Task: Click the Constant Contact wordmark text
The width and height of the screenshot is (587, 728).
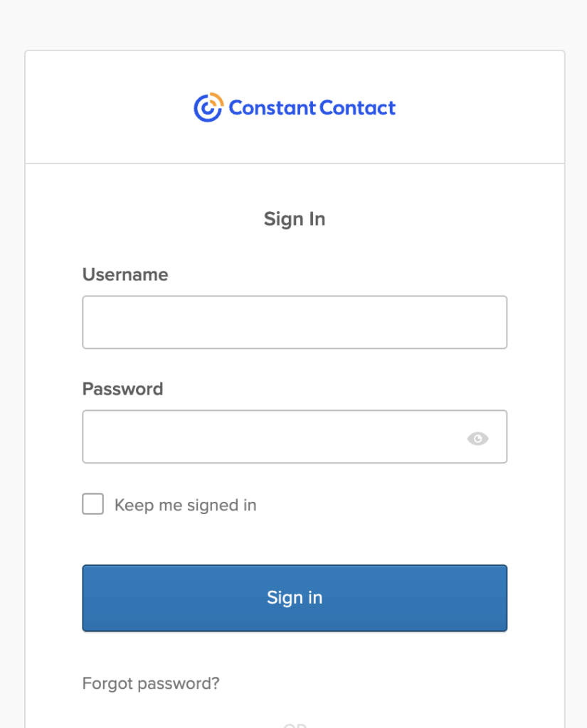Action: click(x=312, y=108)
